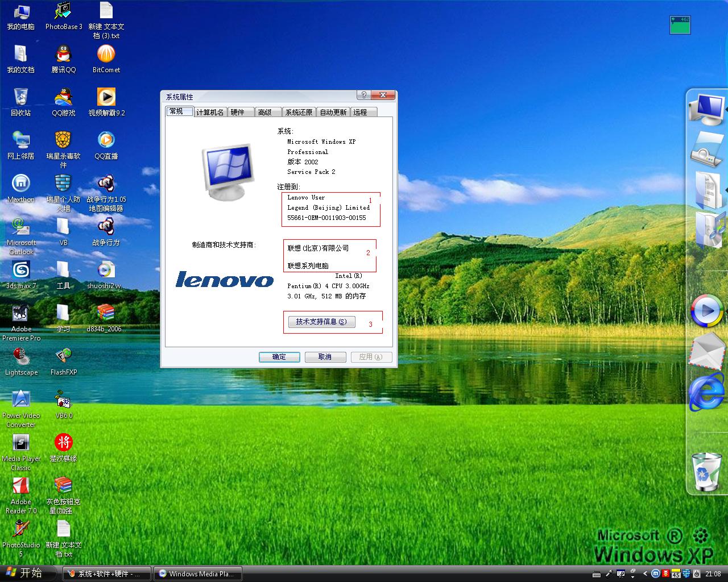Screen dimensions: 728x582
Task: Select the 战争行为1.05地图编辑器 icon
Action: point(106,193)
